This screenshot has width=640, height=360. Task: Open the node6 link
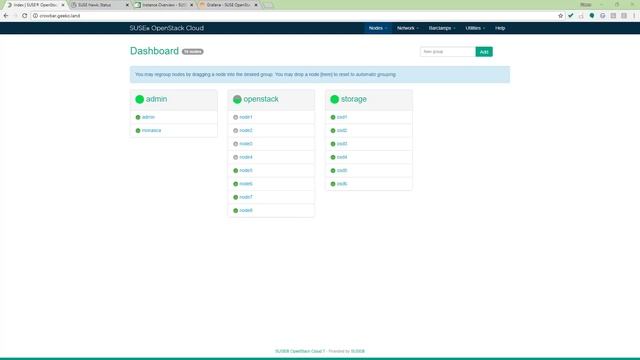coord(246,184)
